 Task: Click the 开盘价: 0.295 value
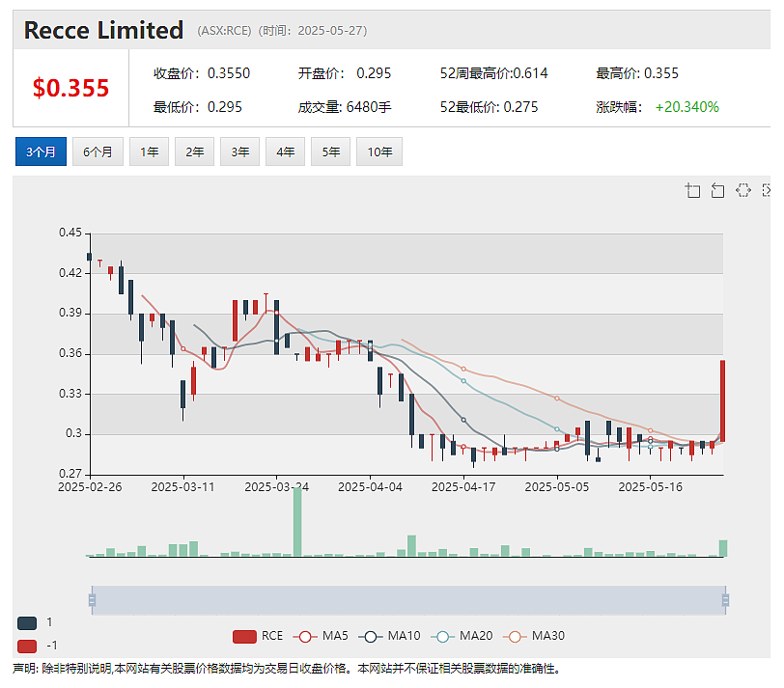[x=345, y=73]
